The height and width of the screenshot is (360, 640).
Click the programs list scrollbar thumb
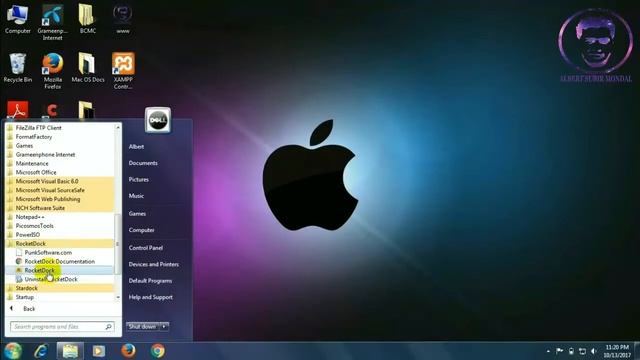(x=118, y=244)
